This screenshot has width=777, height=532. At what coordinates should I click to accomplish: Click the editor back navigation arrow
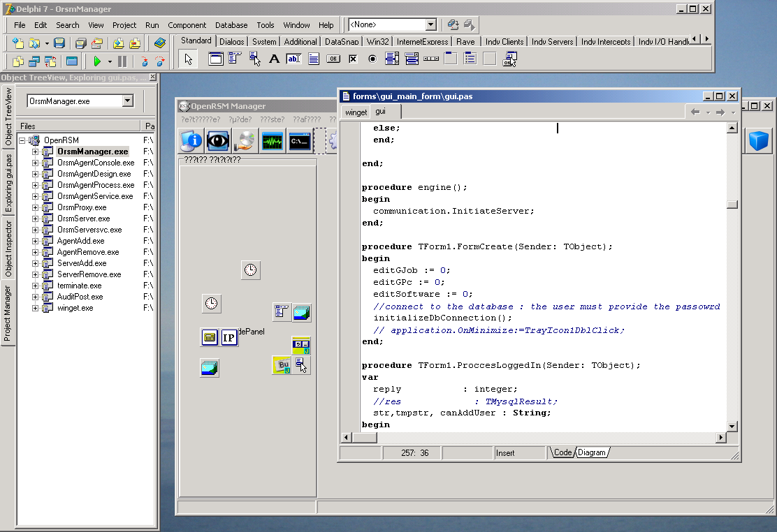click(x=695, y=112)
